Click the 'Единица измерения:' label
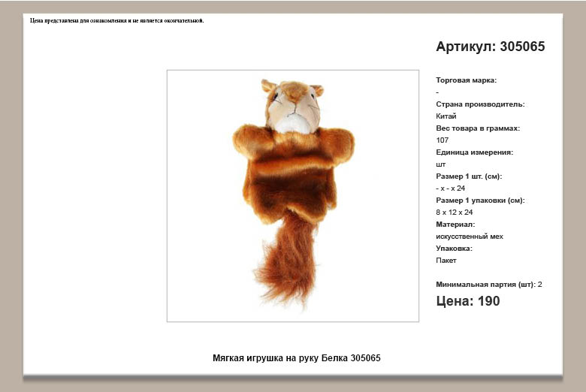Viewport: 586px width, 392px height. [x=474, y=152]
